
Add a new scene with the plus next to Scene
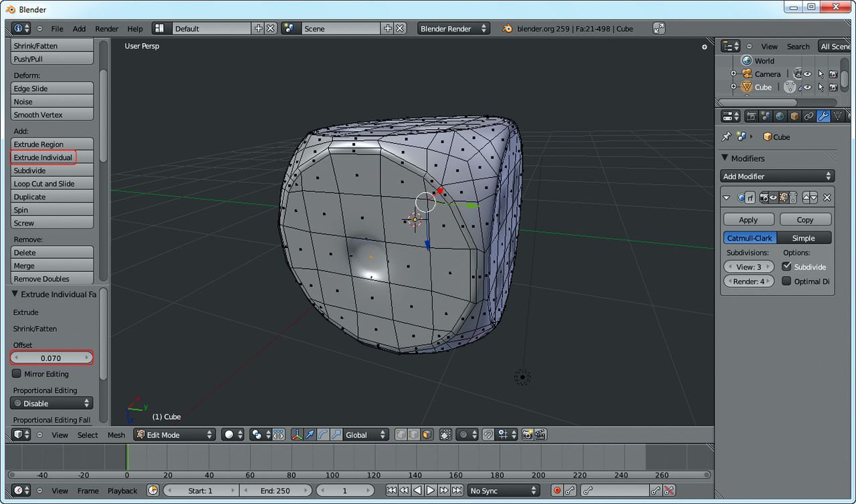coord(388,28)
